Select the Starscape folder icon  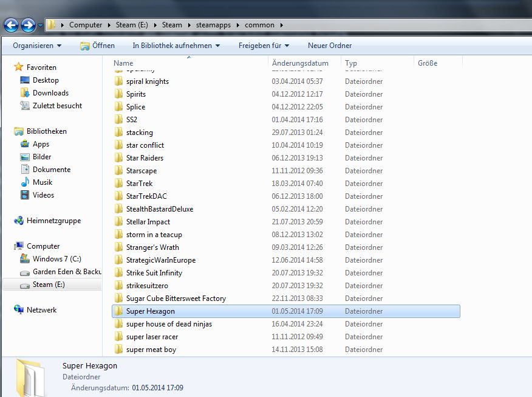(118, 170)
